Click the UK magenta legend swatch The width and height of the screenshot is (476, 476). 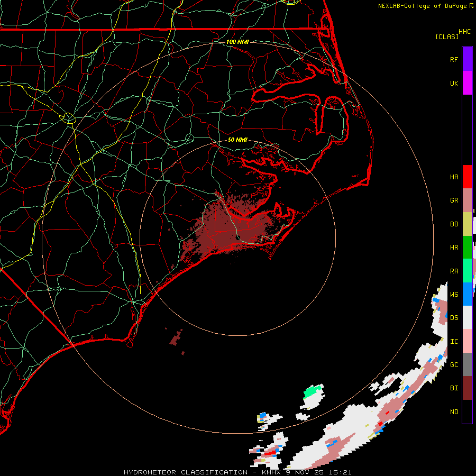[467, 83]
